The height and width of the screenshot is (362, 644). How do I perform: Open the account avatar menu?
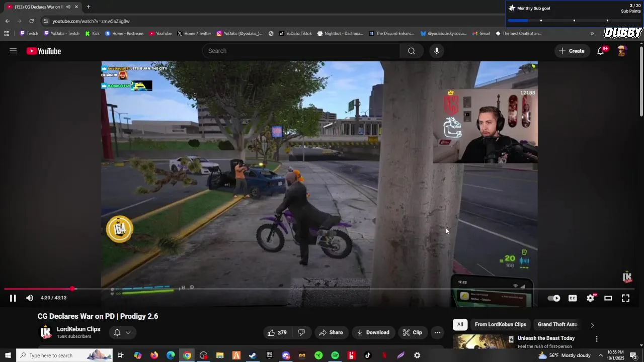(x=622, y=51)
